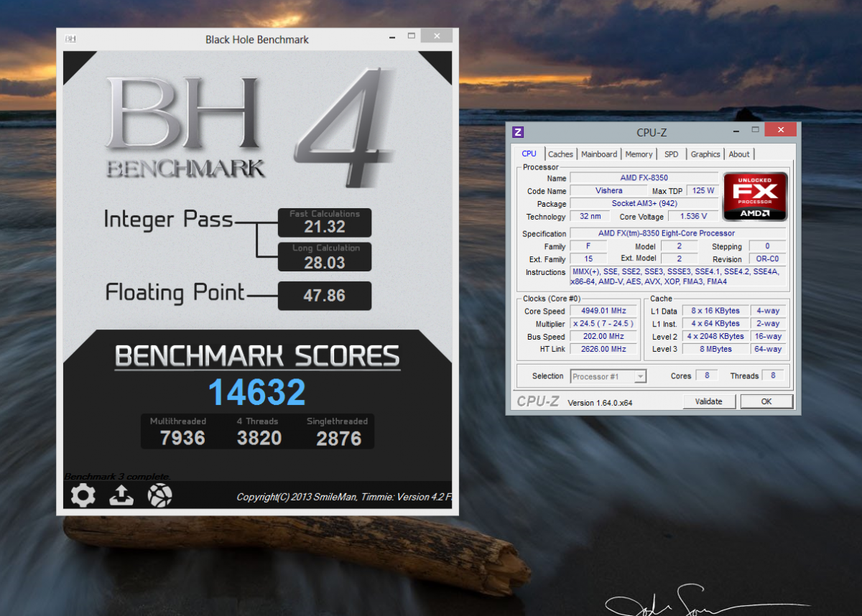Viewport: 862px width, 616px height.
Task: Open Black Hole Benchmark settings gear
Action: (x=83, y=495)
